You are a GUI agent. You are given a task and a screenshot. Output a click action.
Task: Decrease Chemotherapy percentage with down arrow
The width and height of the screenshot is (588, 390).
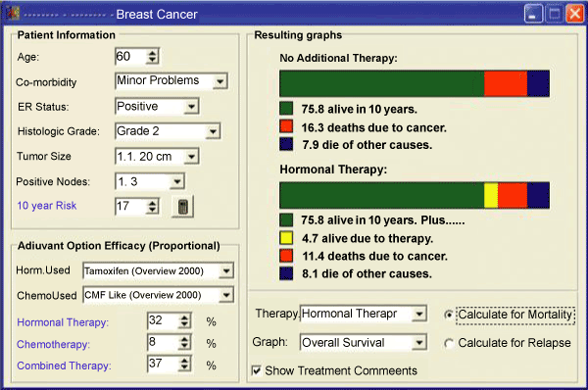184,346
